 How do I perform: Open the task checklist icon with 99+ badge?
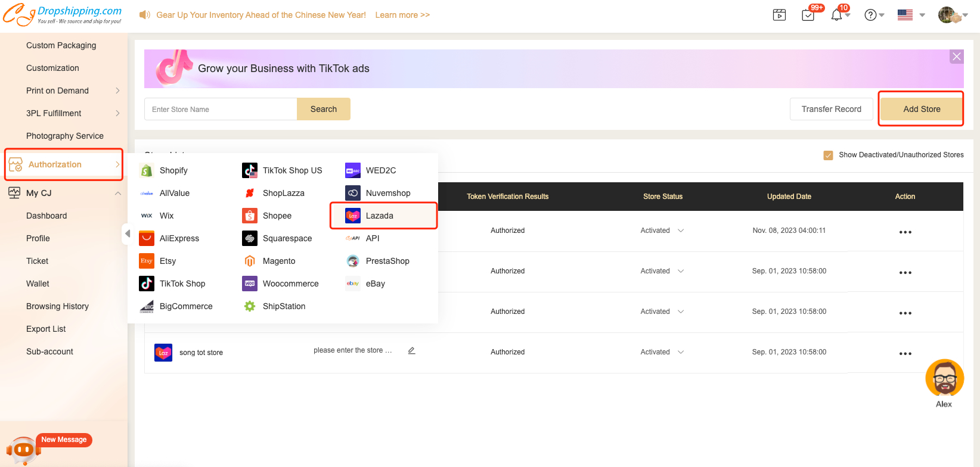click(808, 15)
